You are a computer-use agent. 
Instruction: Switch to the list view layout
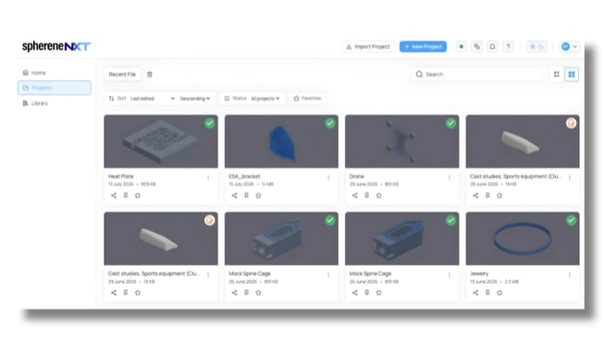[x=557, y=74]
